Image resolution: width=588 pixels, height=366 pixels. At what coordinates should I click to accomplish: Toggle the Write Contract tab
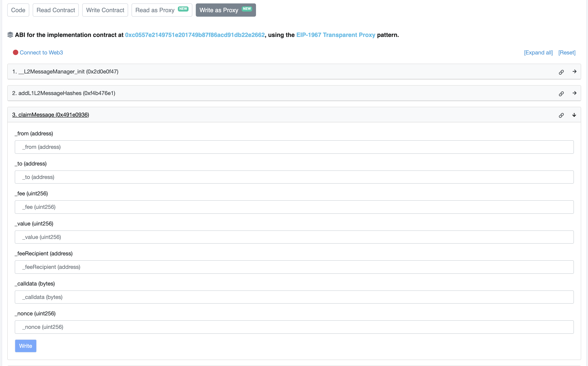pos(105,10)
